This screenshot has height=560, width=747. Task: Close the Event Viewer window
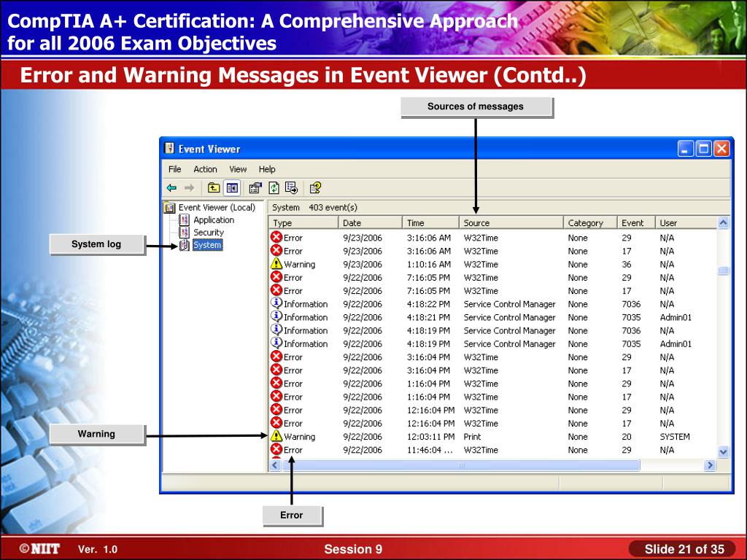[721, 149]
